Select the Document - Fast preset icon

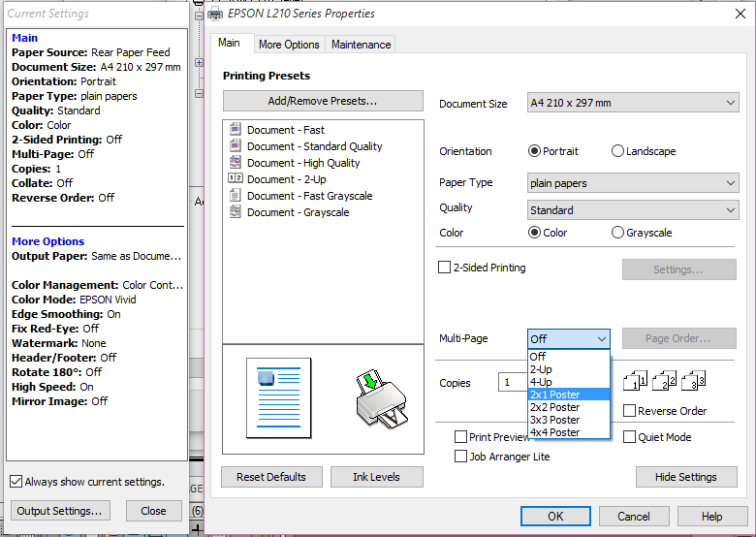[236, 129]
